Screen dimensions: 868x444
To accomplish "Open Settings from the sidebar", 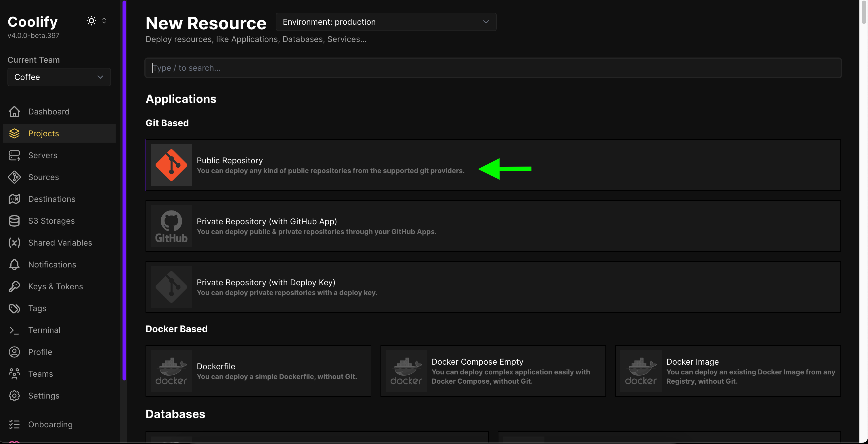I will click(x=59, y=396).
